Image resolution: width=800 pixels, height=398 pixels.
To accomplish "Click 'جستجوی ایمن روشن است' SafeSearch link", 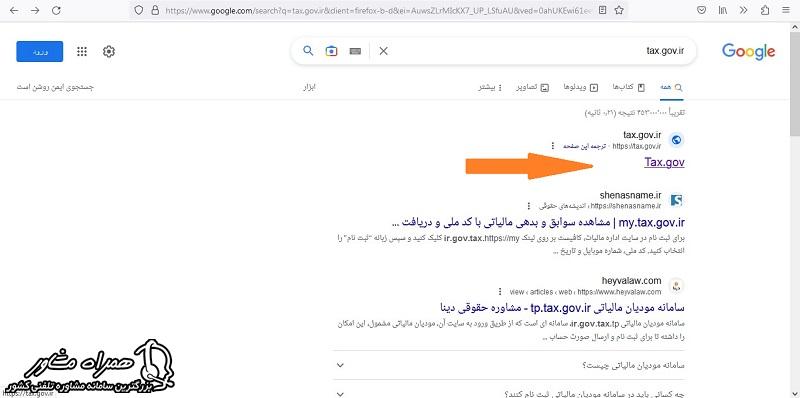I will pos(55,87).
